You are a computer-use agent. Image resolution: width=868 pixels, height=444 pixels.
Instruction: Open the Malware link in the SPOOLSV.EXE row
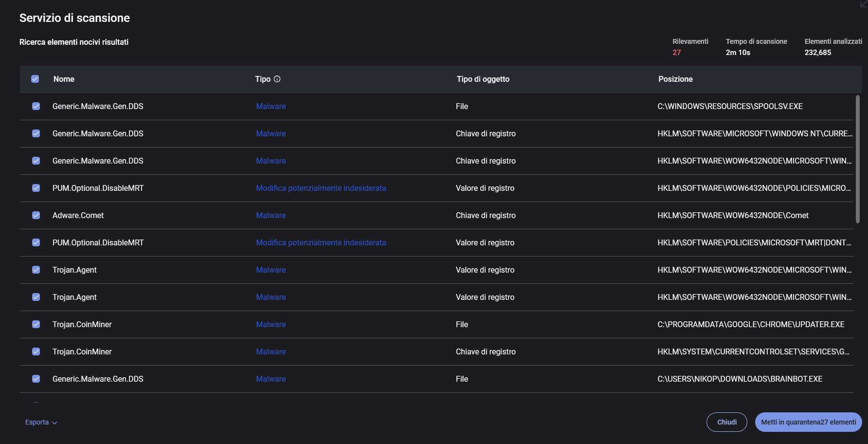pyautogui.click(x=271, y=106)
